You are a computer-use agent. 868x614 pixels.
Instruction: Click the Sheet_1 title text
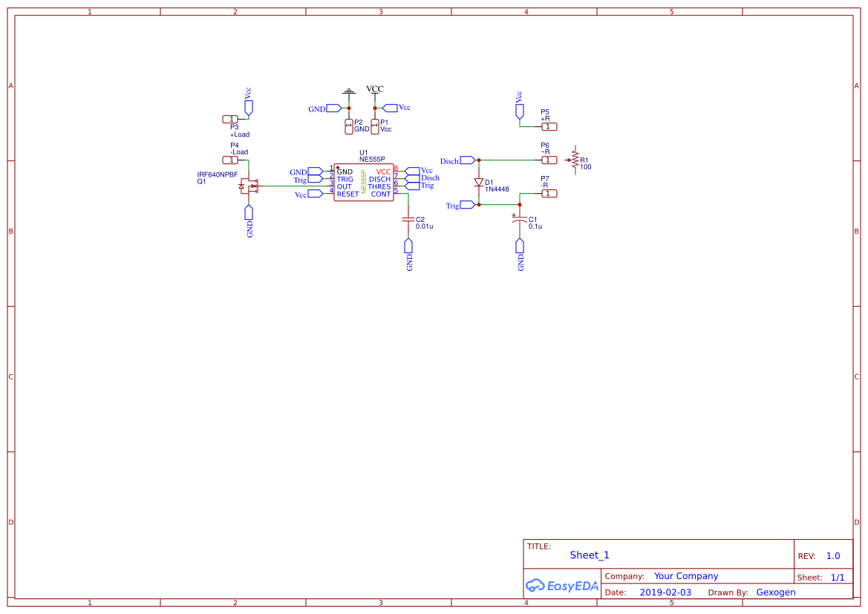click(x=590, y=555)
